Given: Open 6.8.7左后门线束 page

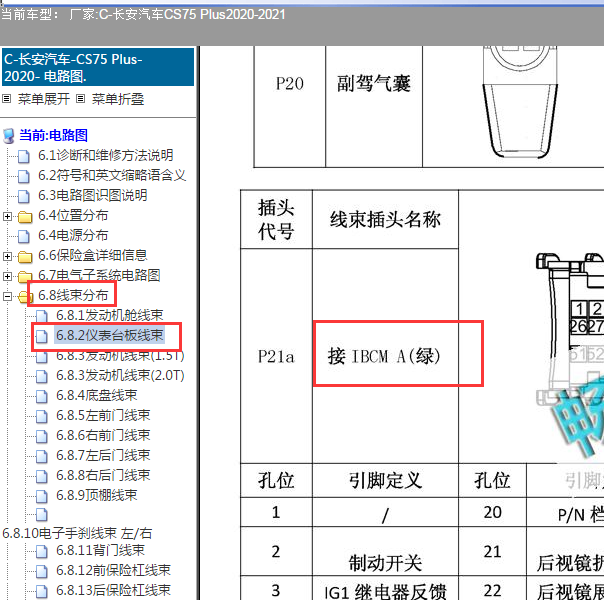Looking at the screenshot, I should [103, 455].
